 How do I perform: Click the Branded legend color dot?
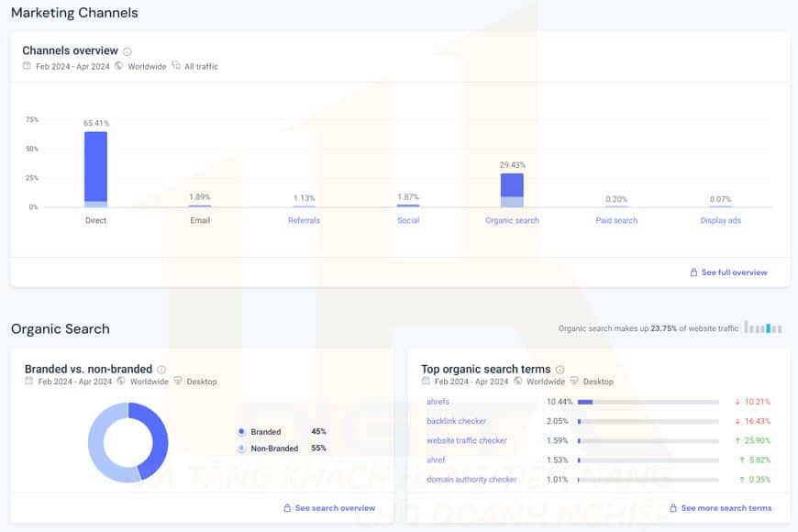(x=241, y=432)
